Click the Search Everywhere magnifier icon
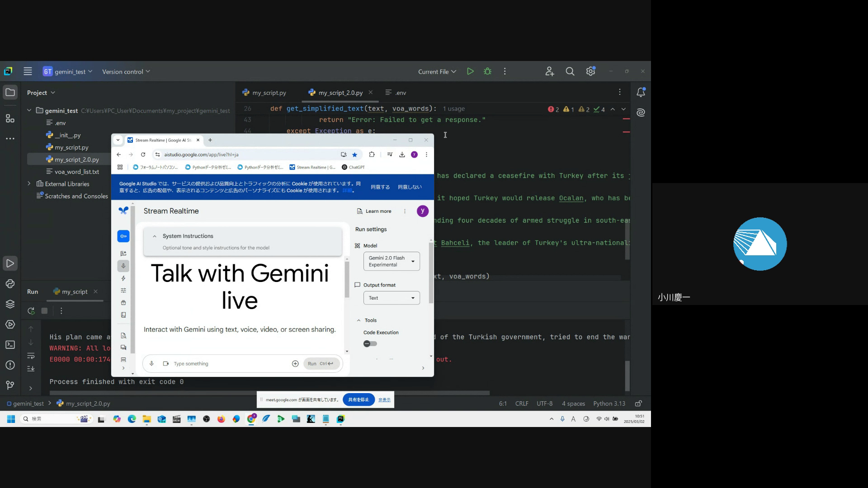 coord(570,71)
